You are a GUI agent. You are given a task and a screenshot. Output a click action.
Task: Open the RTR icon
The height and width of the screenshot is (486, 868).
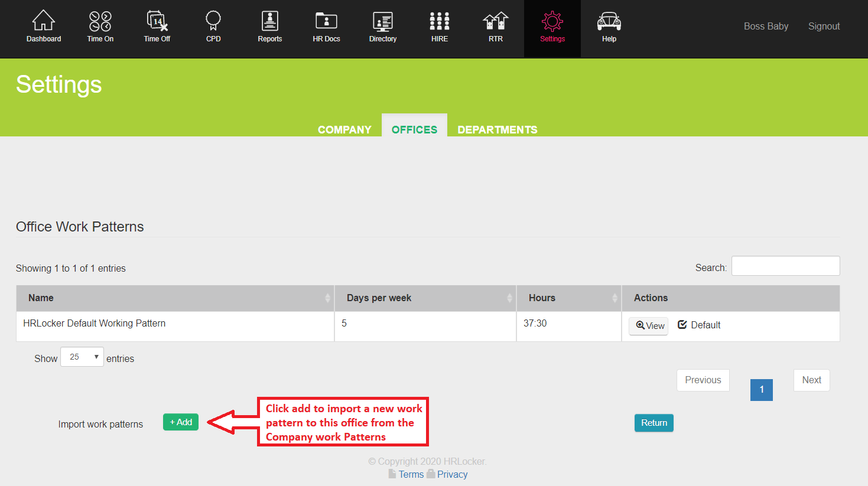click(x=496, y=21)
